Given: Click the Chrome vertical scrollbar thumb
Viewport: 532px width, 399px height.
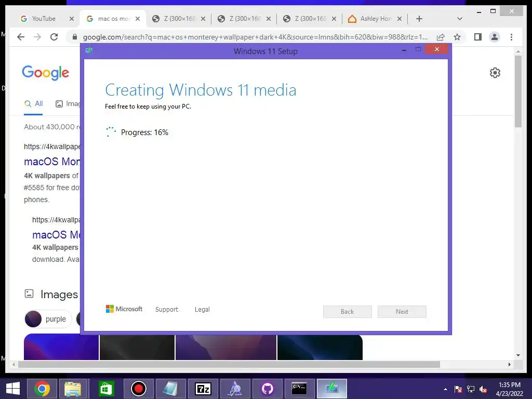Looking at the screenshot, I should pyautogui.click(x=518, y=91).
